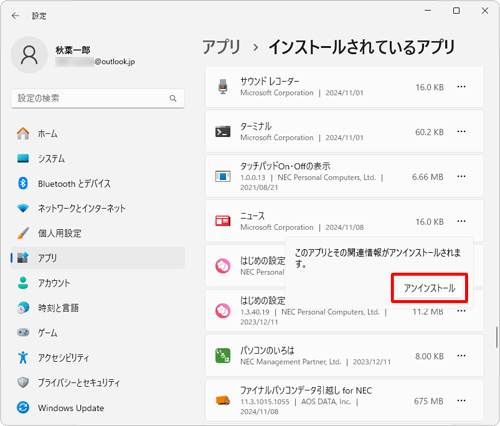This screenshot has width=500, height=426.
Task: Open Windows Update settings
Action: (98, 407)
